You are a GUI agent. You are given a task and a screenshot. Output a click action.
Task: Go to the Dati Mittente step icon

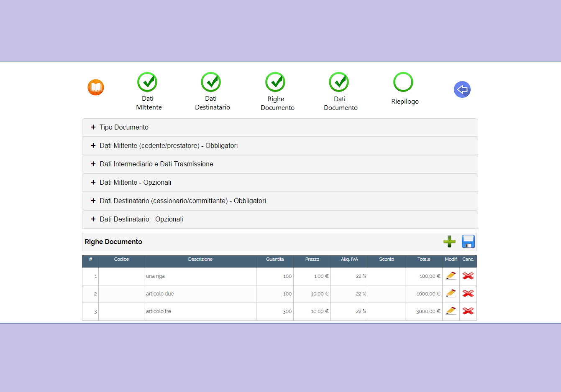147,82
